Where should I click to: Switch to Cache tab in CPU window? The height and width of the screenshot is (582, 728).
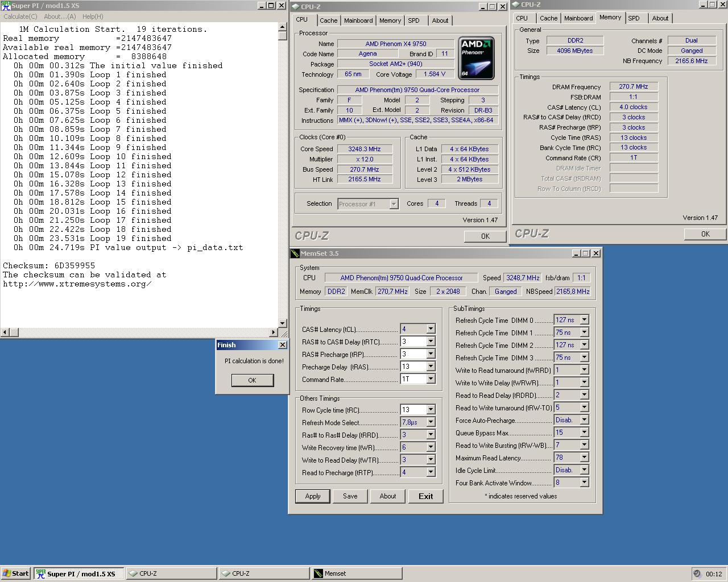coord(328,20)
